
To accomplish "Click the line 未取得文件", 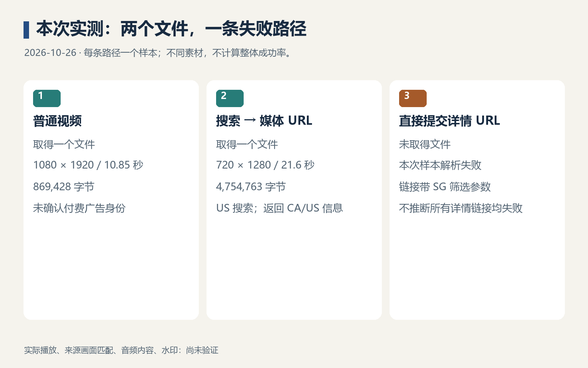I will pyautogui.click(x=425, y=144).
